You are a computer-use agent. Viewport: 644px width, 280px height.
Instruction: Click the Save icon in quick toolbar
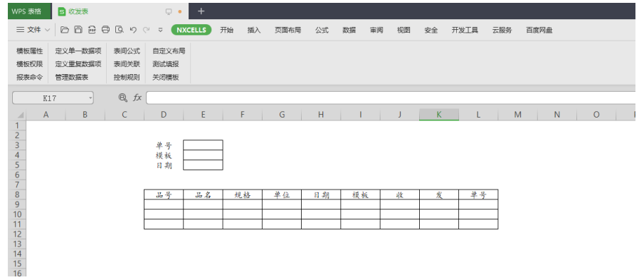[78, 30]
